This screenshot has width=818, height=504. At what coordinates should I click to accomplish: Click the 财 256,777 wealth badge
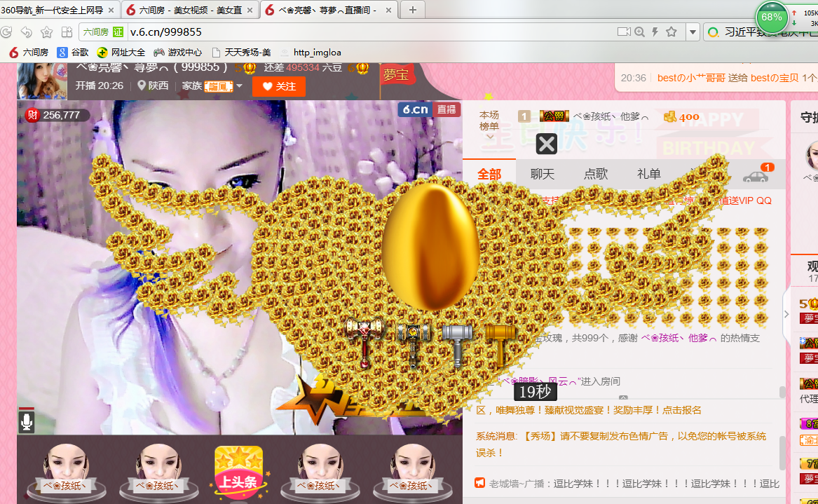[56, 115]
